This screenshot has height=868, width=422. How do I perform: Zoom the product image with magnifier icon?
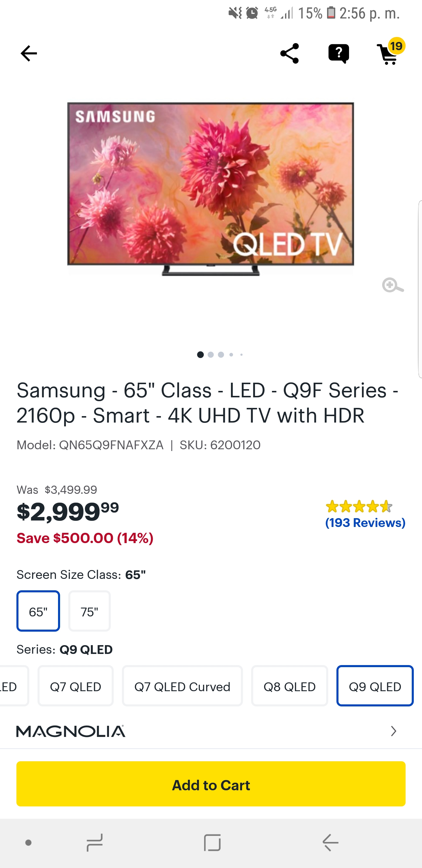coord(392,285)
